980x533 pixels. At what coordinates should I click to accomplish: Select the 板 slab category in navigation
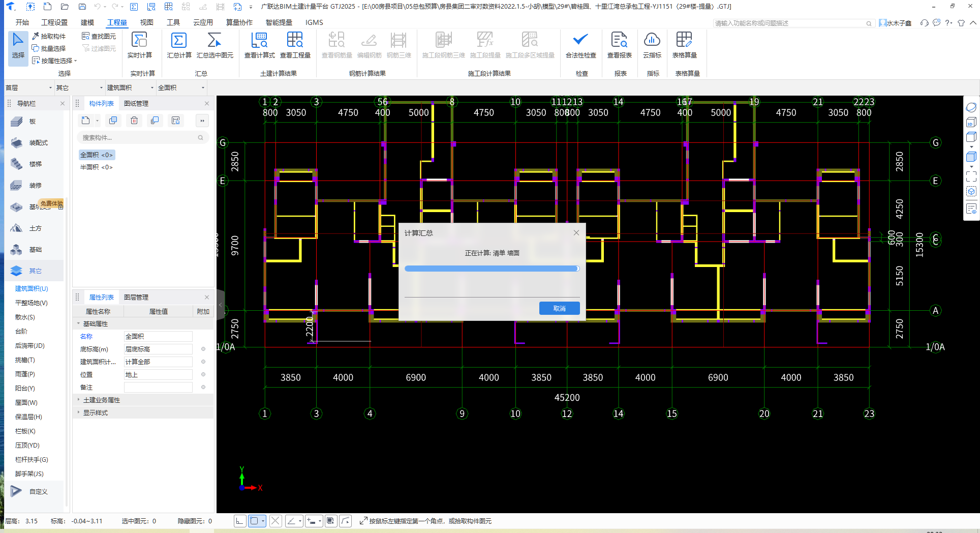click(x=33, y=122)
